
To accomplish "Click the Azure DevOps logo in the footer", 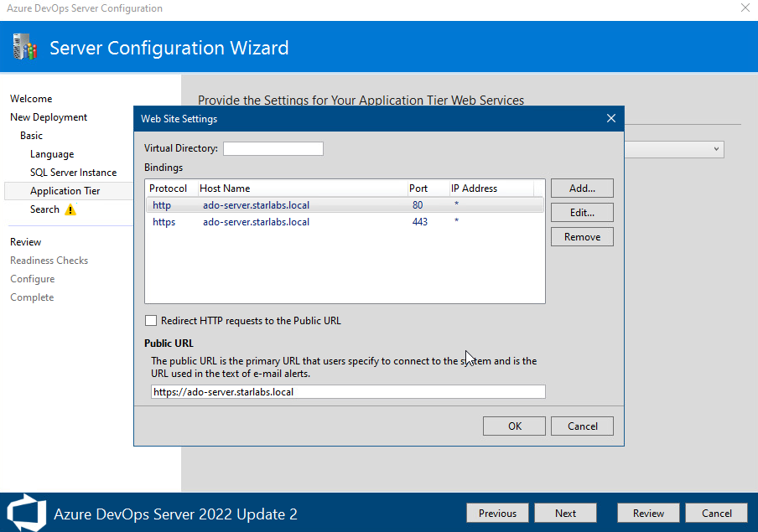I will (x=25, y=512).
